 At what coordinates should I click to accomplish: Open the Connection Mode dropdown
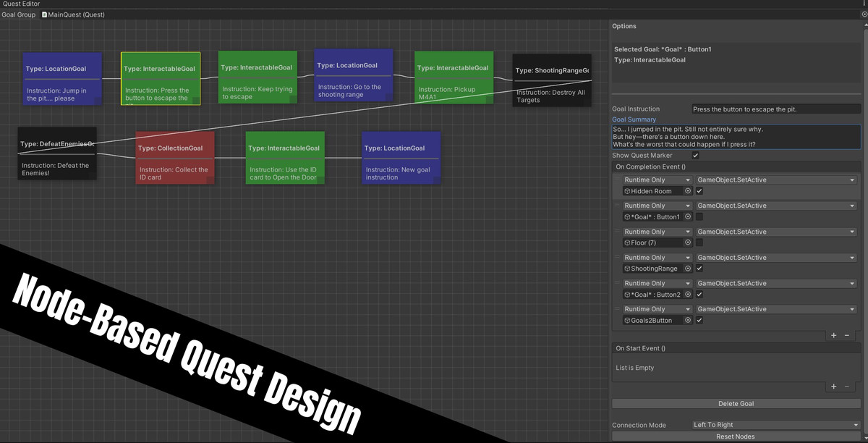coord(775,425)
